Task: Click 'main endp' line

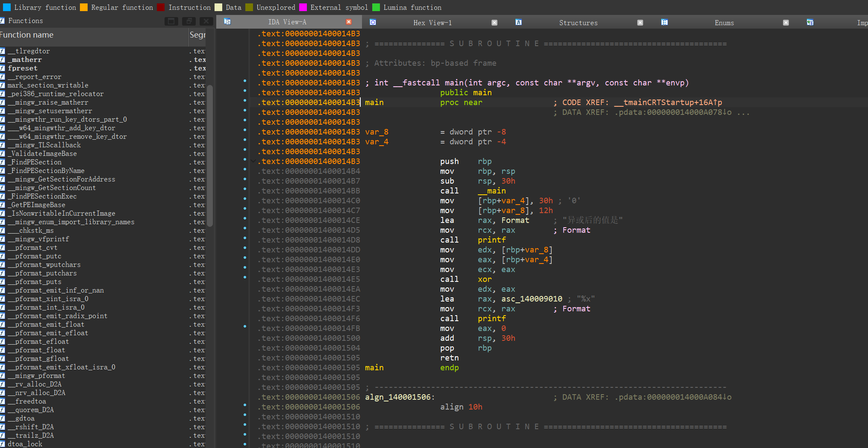Action: (412, 368)
